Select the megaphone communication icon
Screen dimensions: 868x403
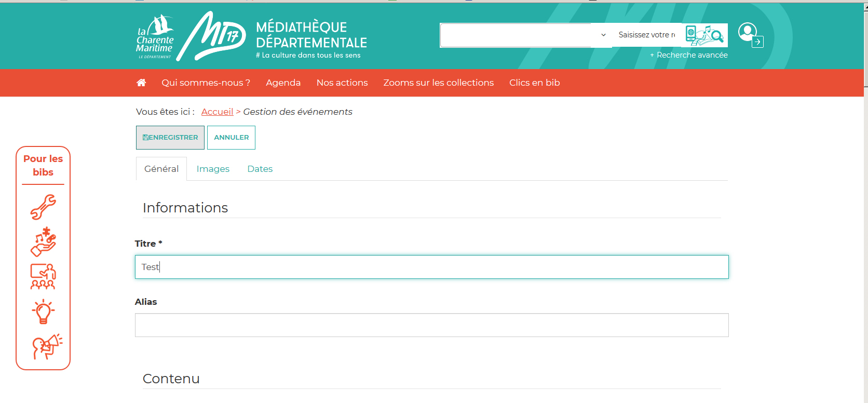pyautogui.click(x=47, y=346)
